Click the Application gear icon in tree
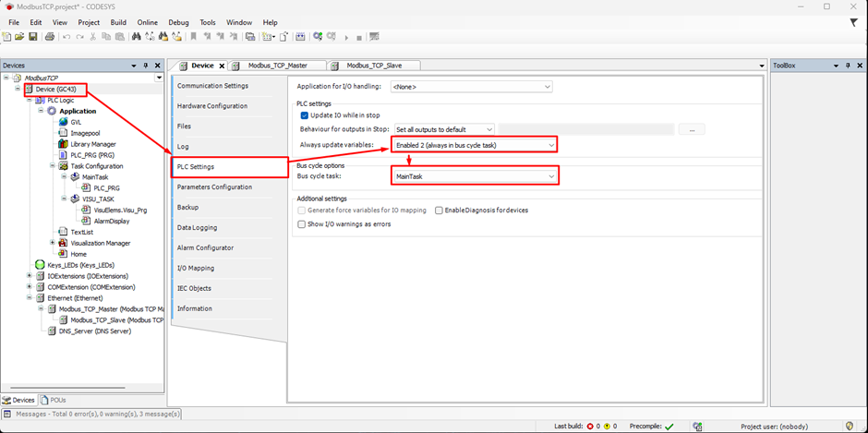 [52, 111]
